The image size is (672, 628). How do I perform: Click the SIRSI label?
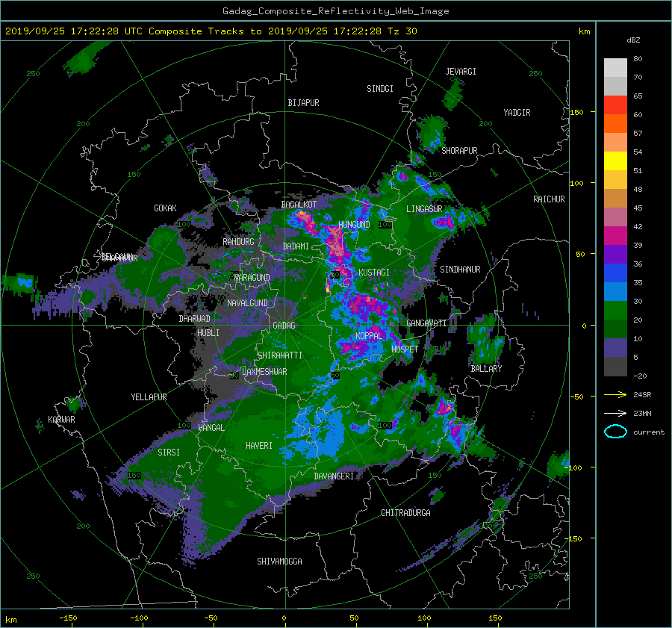[x=169, y=453]
